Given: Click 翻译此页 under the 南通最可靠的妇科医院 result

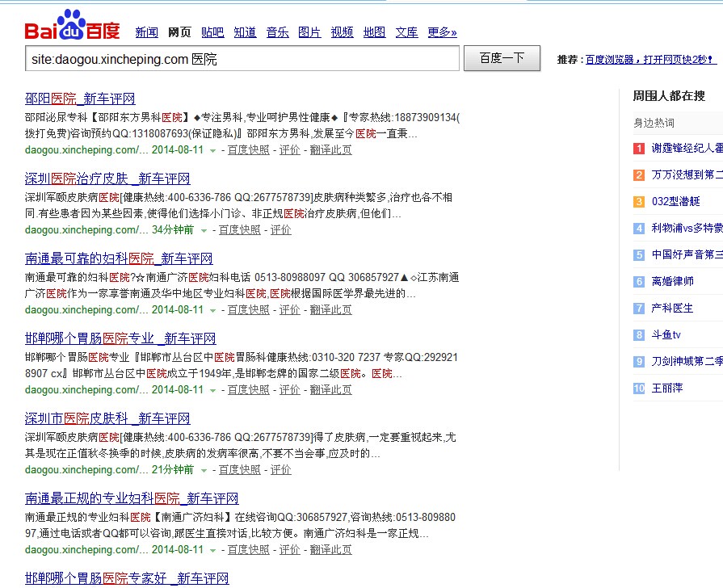Looking at the screenshot, I should click(330, 310).
